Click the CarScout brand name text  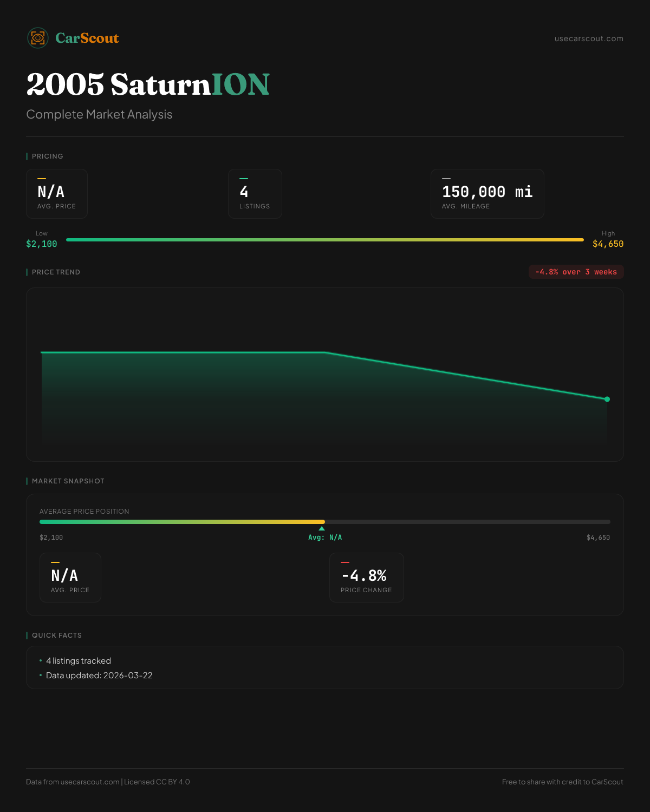87,38
